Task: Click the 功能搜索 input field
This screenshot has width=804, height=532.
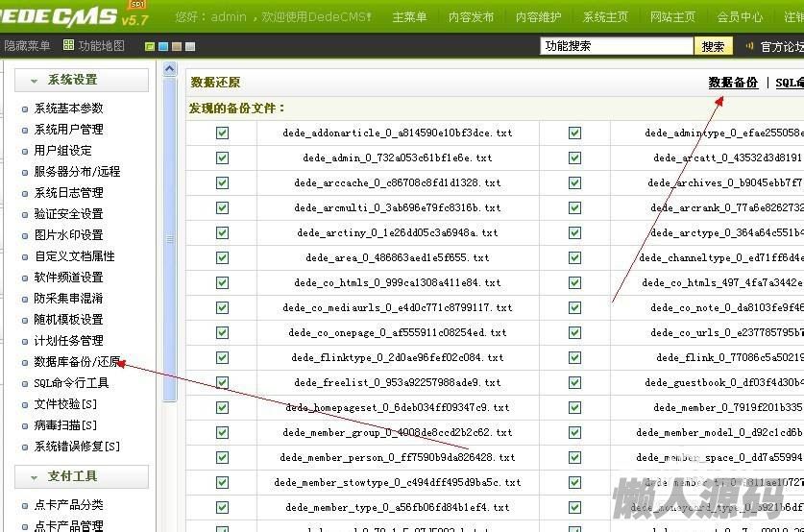Action: (617, 46)
